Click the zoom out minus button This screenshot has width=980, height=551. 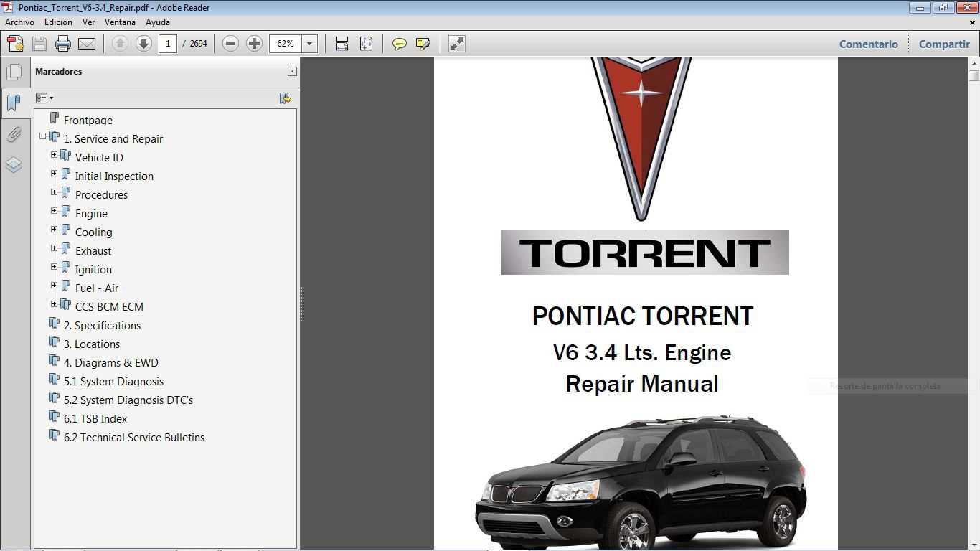[230, 44]
